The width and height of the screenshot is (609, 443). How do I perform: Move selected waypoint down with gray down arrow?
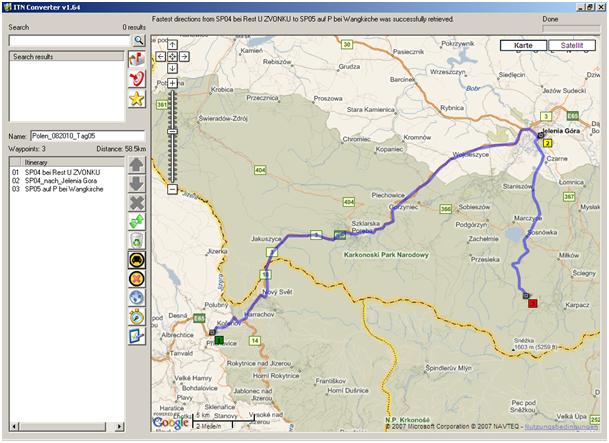point(137,184)
